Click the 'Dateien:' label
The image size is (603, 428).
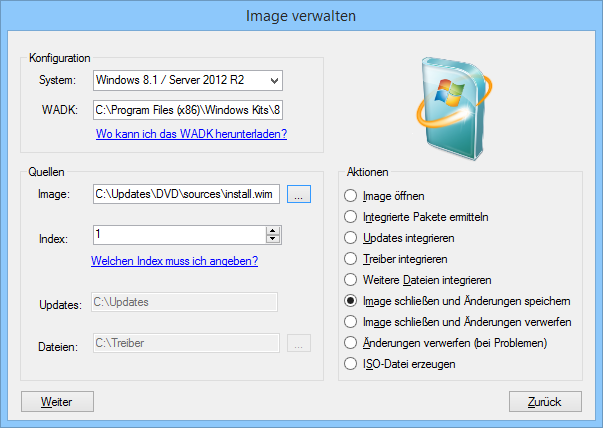(x=58, y=347)
